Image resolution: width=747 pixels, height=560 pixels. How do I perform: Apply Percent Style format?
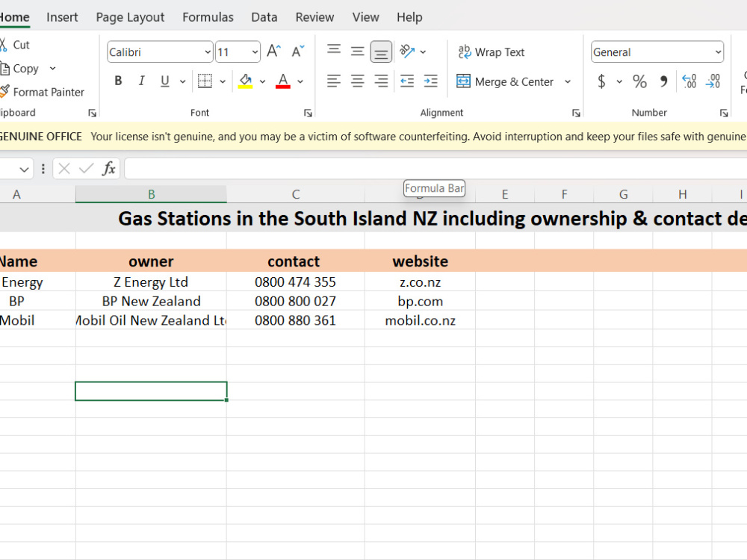click(x=640, y=81)
